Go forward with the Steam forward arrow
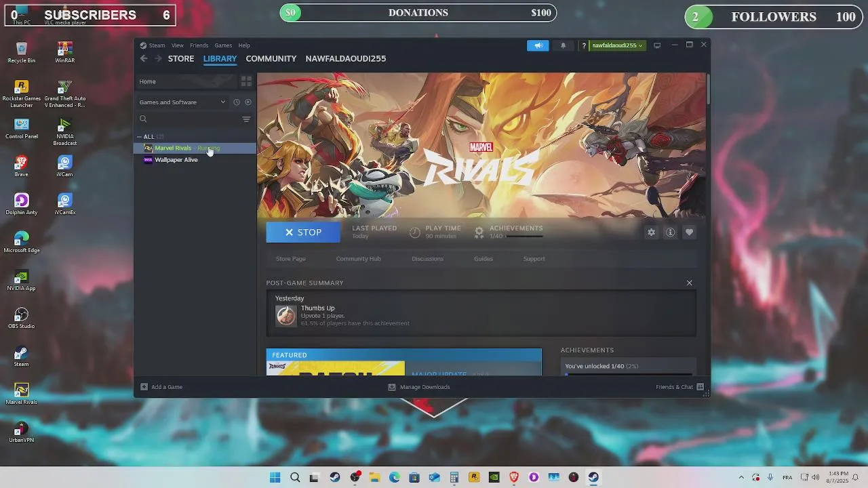 [x=159, y=59]
